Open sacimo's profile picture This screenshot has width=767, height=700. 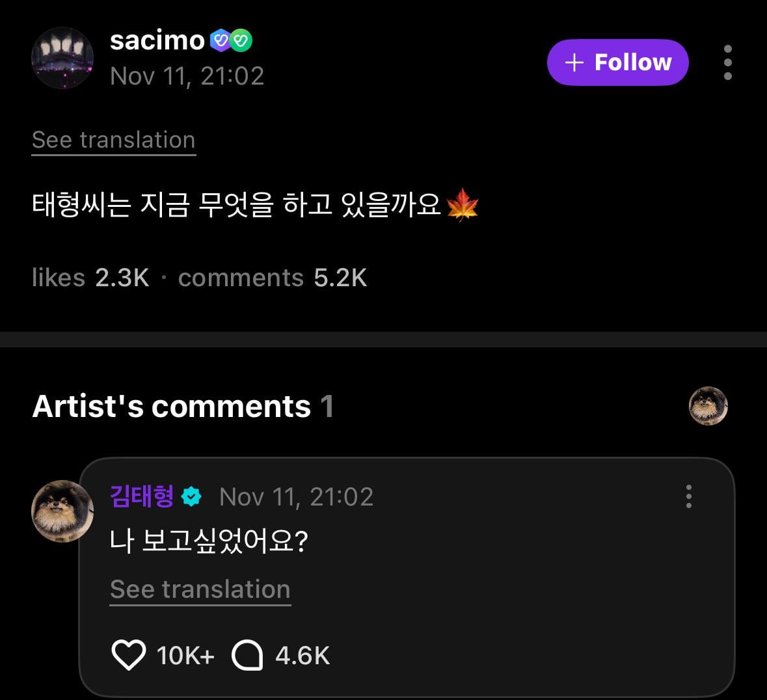point(62,58)
